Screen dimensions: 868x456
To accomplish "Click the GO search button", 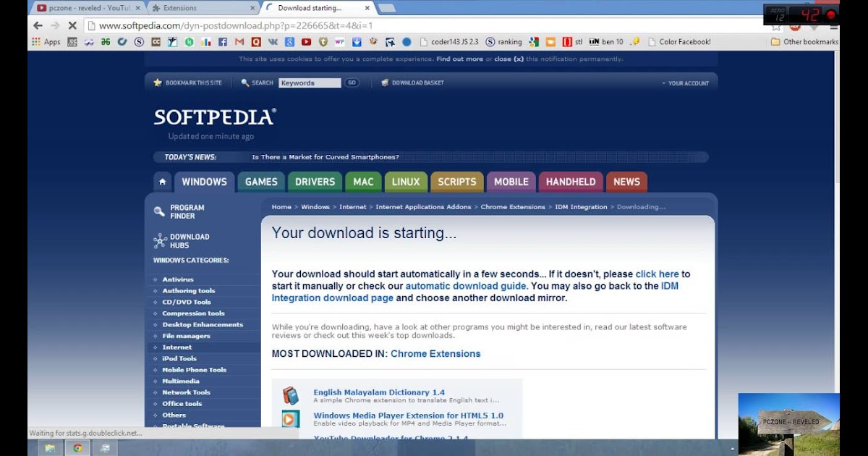I will point(352,83).
